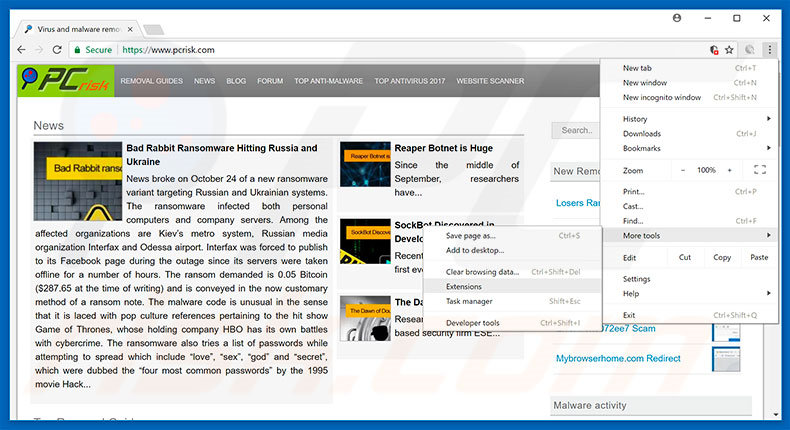790x430 pixels.
Task: Click the Reaper Botnet article thumbnail
Action: click(x=365, y=164)
